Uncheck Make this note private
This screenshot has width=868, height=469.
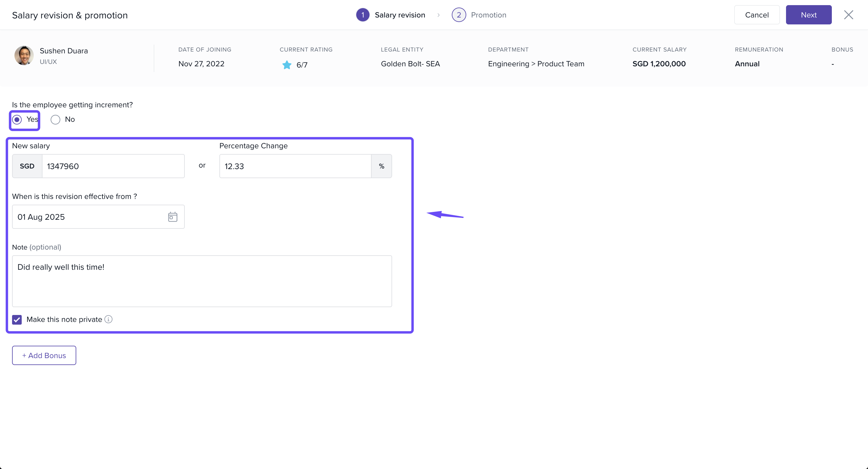coord(17,319)
